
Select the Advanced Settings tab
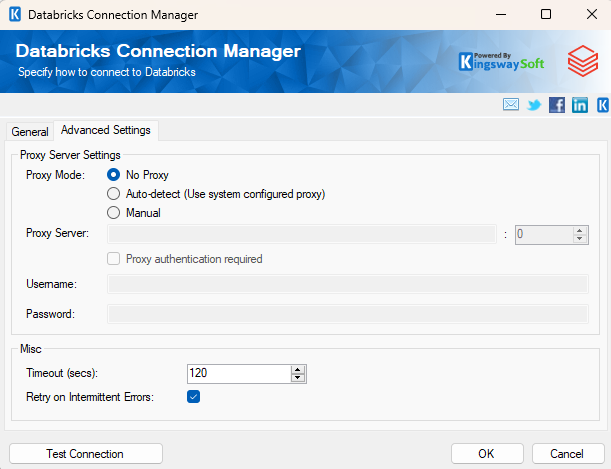(x=106, y=130)
